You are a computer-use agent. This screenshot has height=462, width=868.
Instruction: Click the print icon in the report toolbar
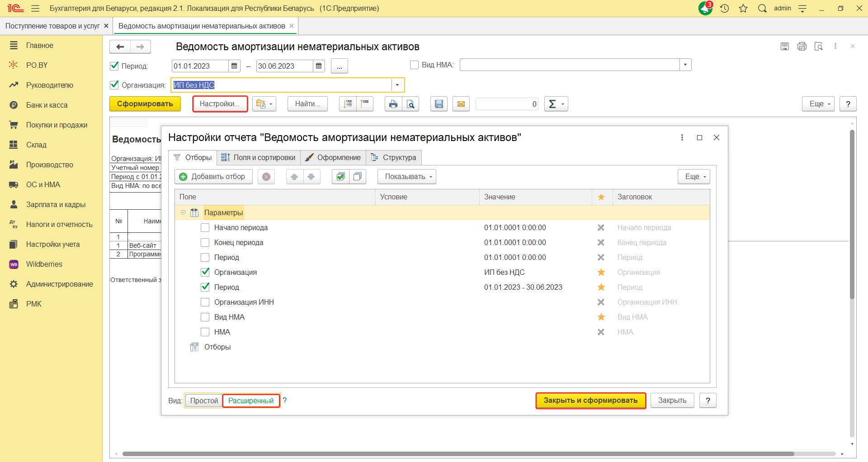tap(393, 104)
